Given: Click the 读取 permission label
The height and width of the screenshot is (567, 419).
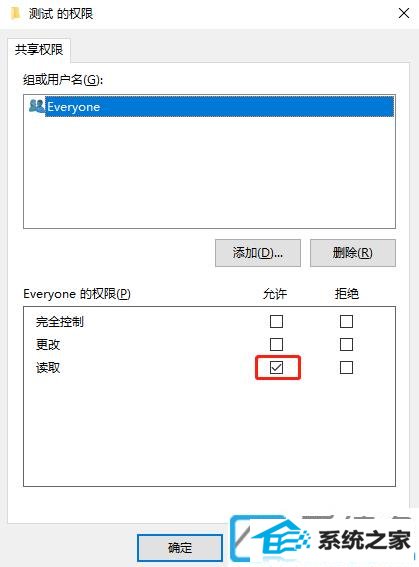Looking at the screenshot, I should [48, 368].
